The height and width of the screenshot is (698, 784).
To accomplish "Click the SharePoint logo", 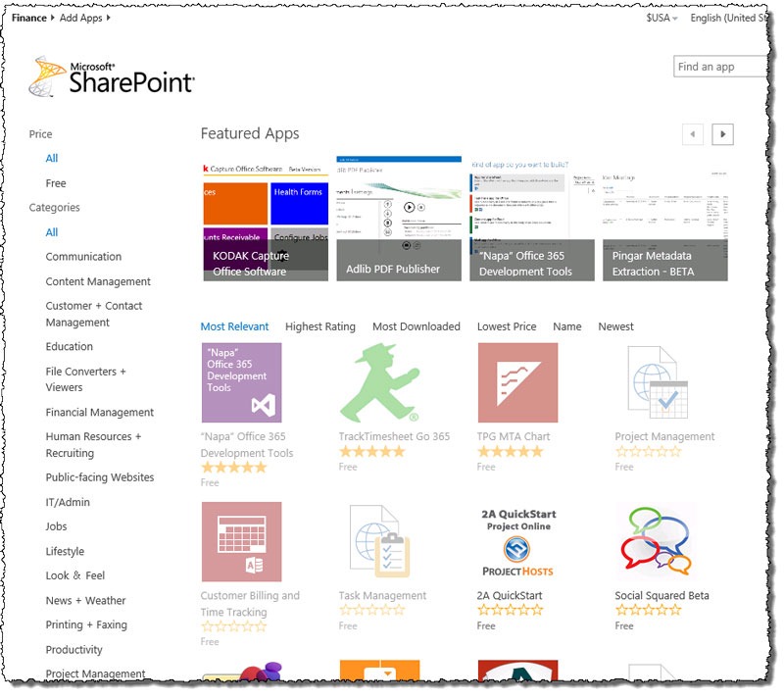I will (x=112, y=76).
